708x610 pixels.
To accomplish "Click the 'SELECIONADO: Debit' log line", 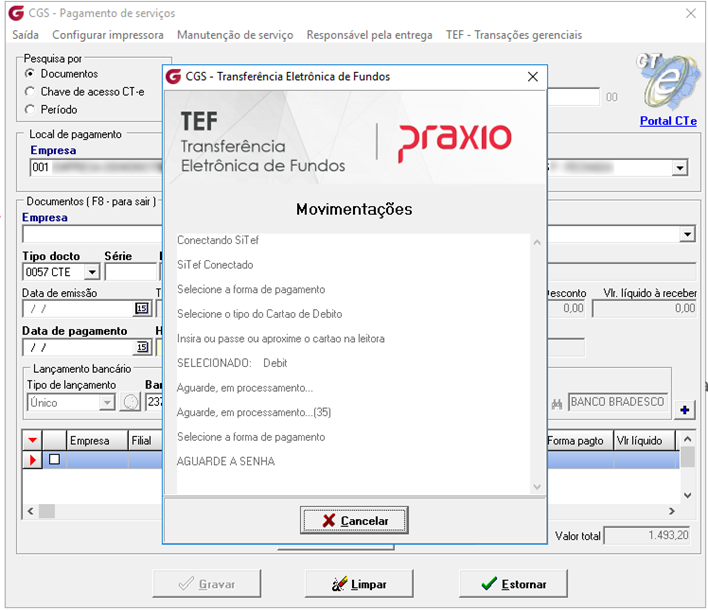I will click(232, 363).
